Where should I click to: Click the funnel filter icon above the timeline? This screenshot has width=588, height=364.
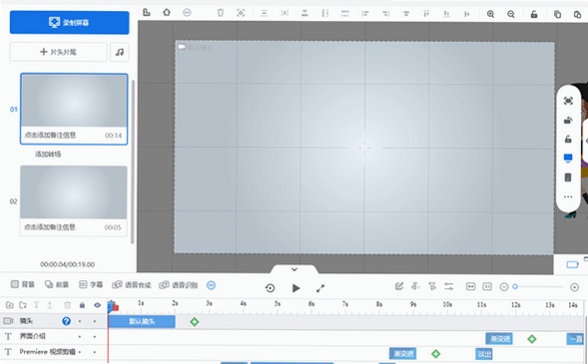(432, 286)
